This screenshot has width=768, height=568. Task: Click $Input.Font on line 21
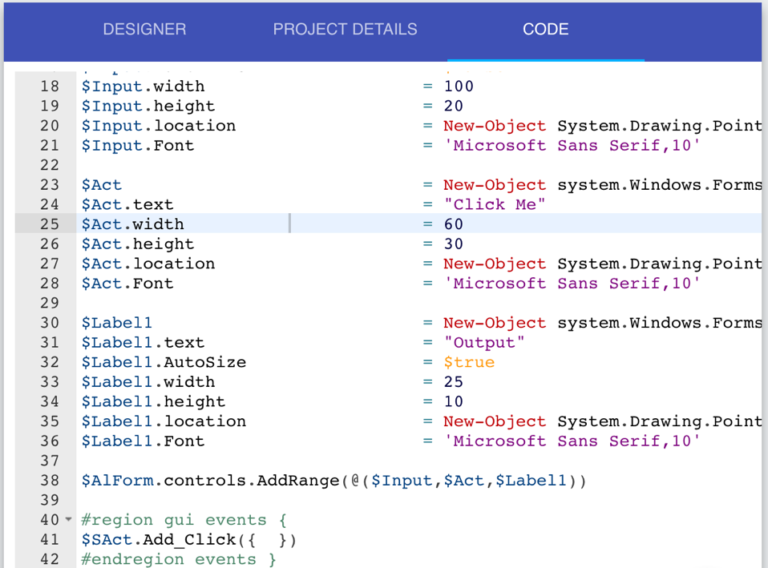click(x=138, y=145)
